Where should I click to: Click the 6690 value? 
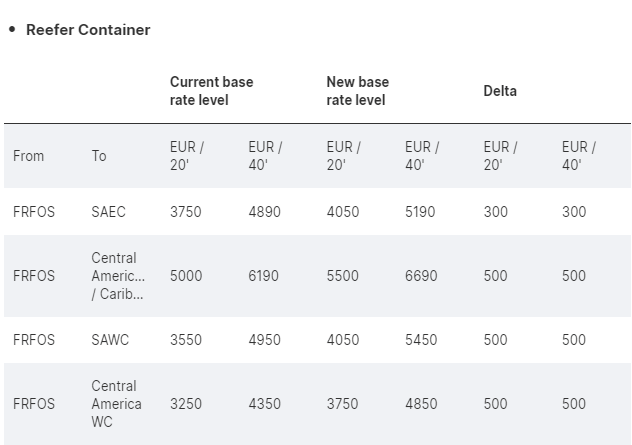[421, 276]
